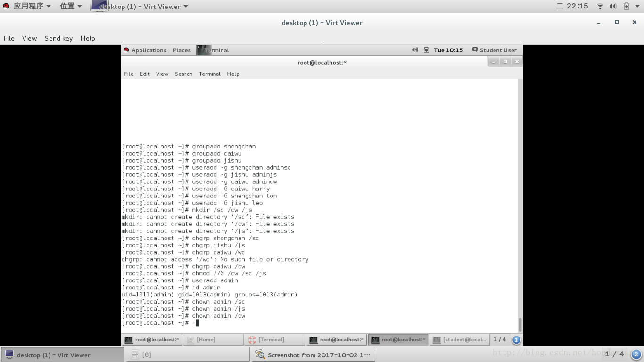
Task: Open the terminal View menu
Action: 162,74
